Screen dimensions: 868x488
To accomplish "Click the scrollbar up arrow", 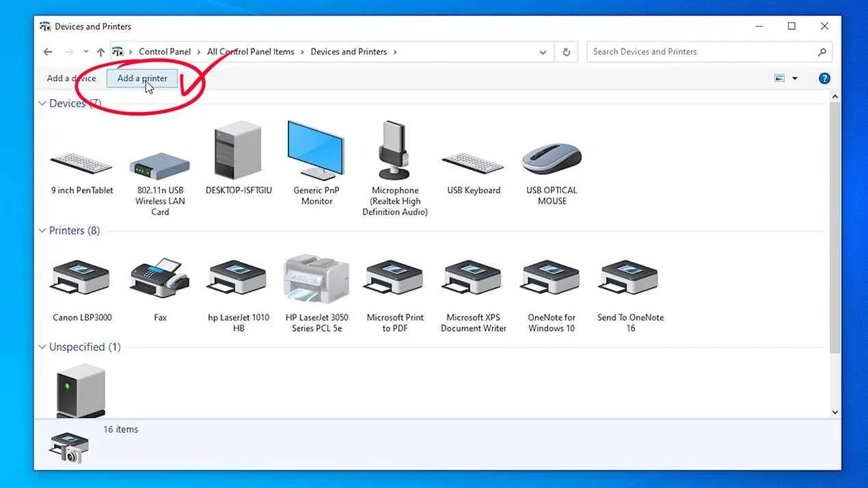I will (835, 98).
